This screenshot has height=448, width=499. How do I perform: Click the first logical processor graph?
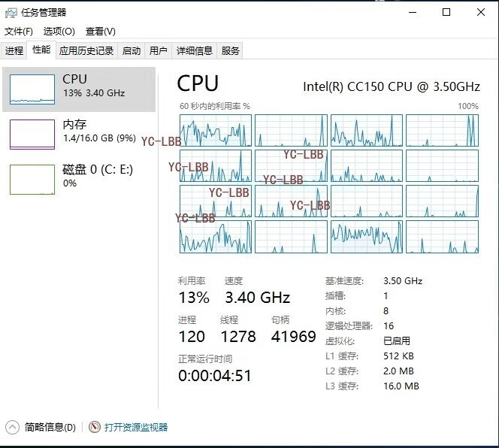215,130
